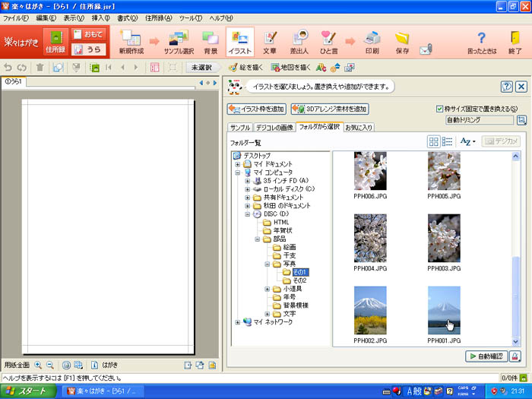The width and height of the screenshot is (532, 399).
Task: Open the AZ sort order dropdown
Action: (467, 141)
